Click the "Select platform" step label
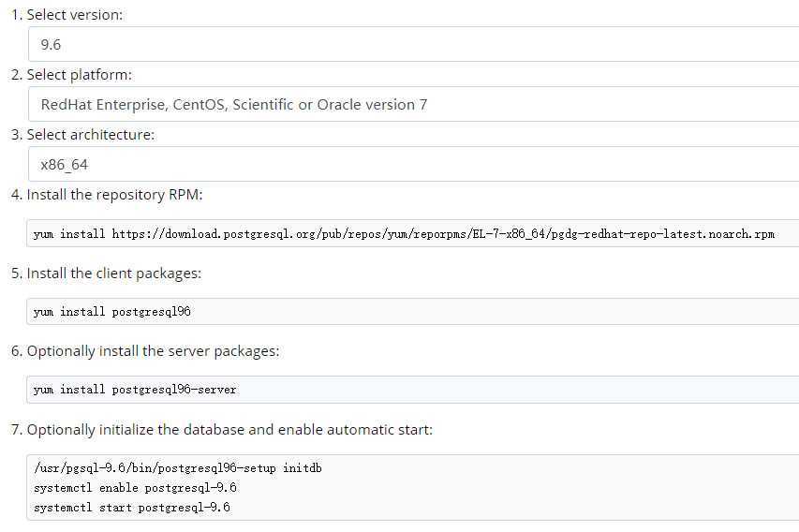This screenshot has height=532, width=799. coord(79,75)
